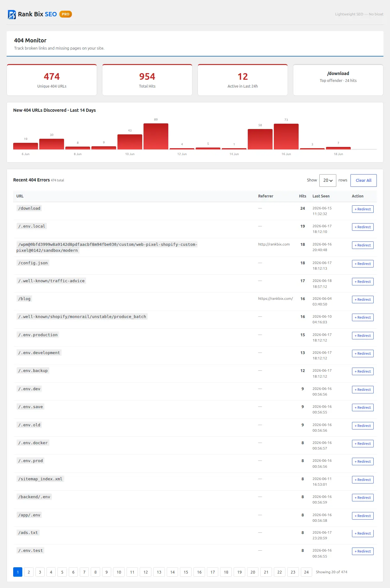Add redirect for /.env.test
This screenshot has height=588, width=390.
click(x=363, y=551)
